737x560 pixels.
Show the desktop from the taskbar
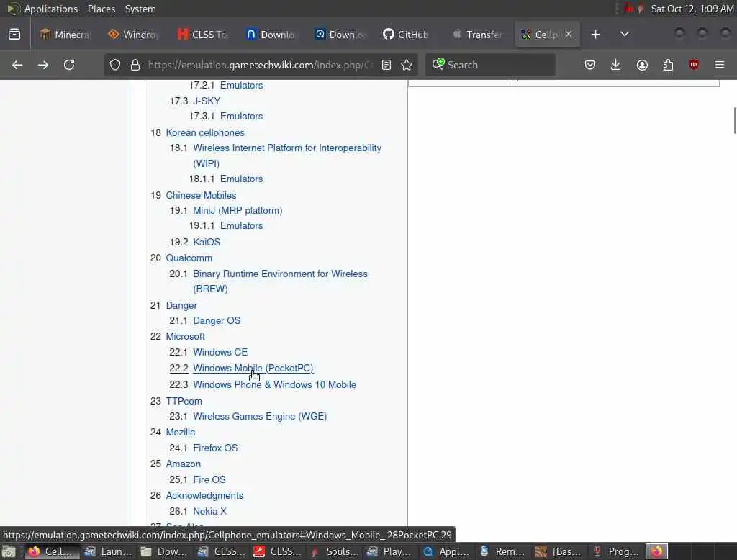[x=9, y=551]
